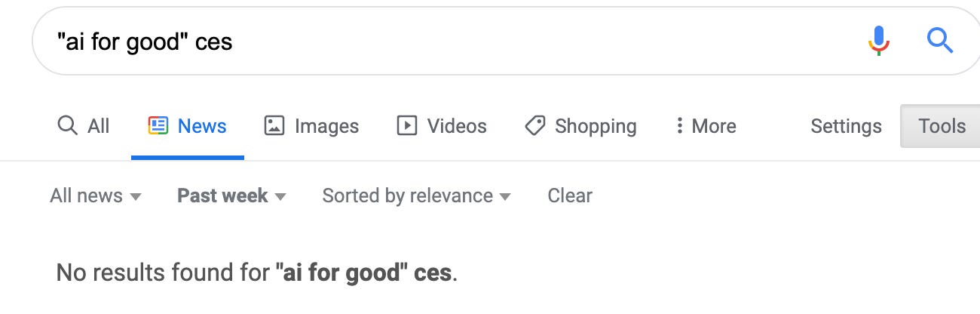This screenshot has width=980, height=314.
Task: Click Clear to reset filters
Action: click(570, 196)
